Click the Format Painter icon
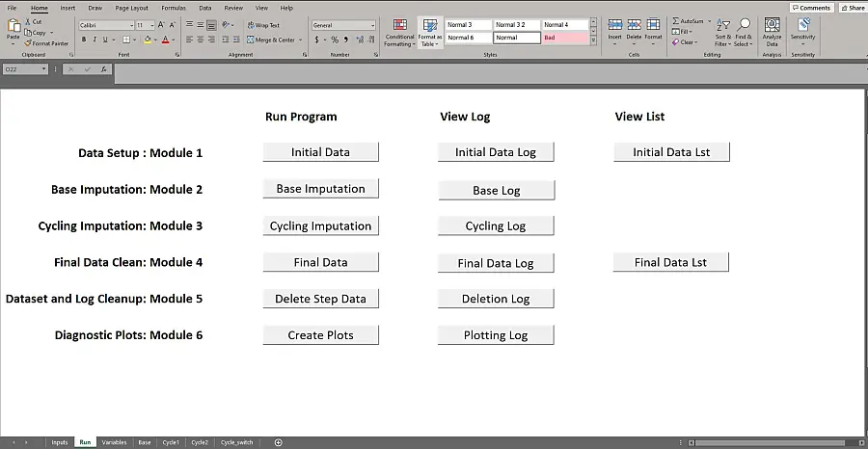This screenshot has height=449, width=868. (28, 43)
